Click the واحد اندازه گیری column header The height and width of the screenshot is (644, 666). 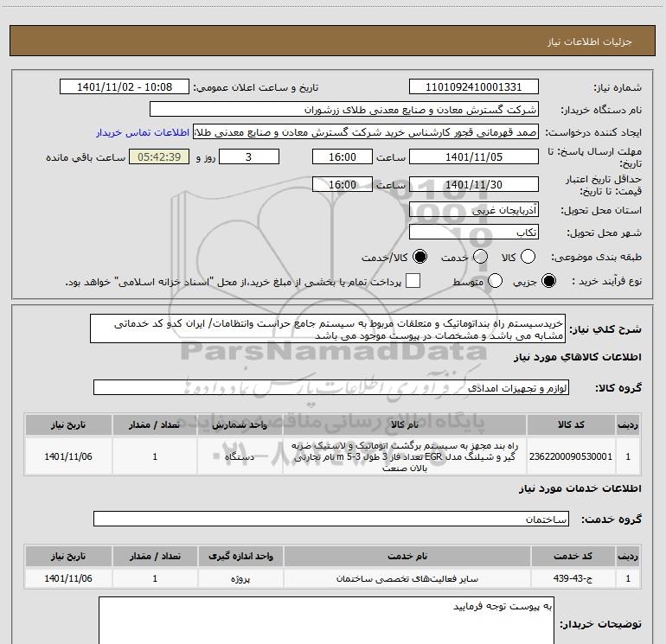pos(240,556)
